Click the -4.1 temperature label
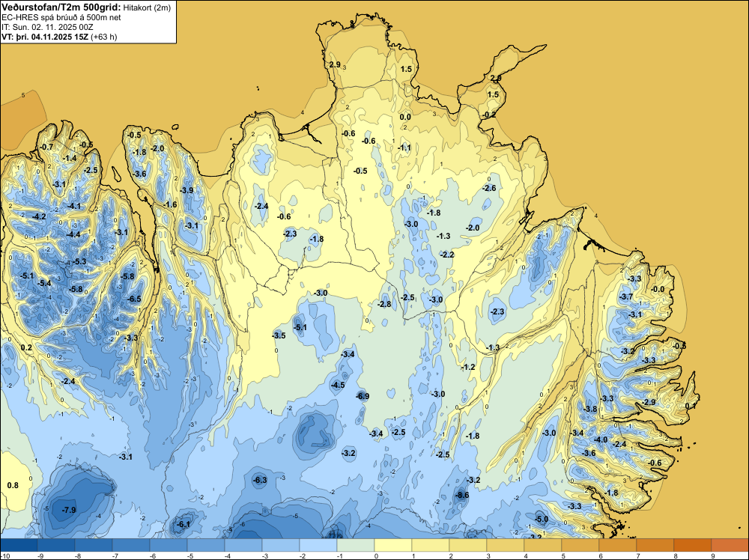Image resolution: width=749 pixels, height=560 pixels. [74, 206]
